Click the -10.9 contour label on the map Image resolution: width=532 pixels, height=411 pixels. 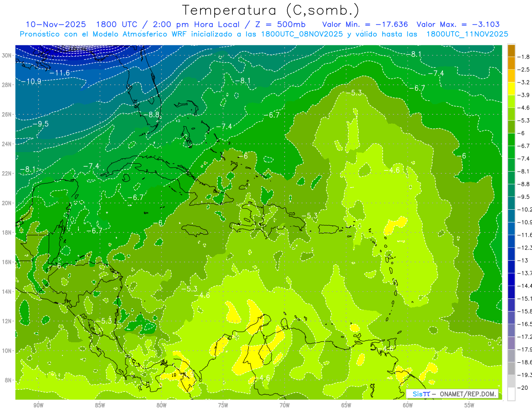[x=31, y=81]
